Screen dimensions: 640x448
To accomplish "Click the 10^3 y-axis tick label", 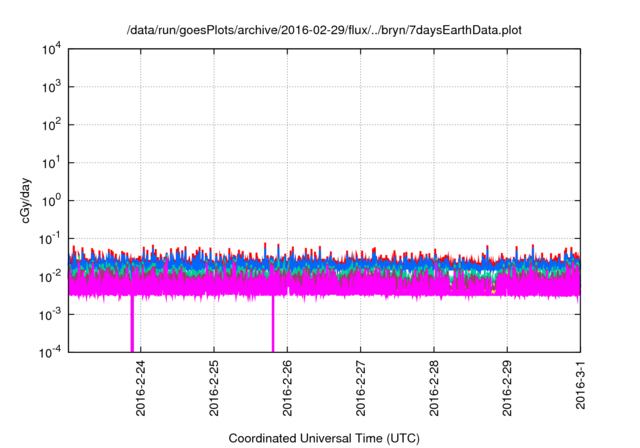I will pyautogui.click(x=52, y=87).
